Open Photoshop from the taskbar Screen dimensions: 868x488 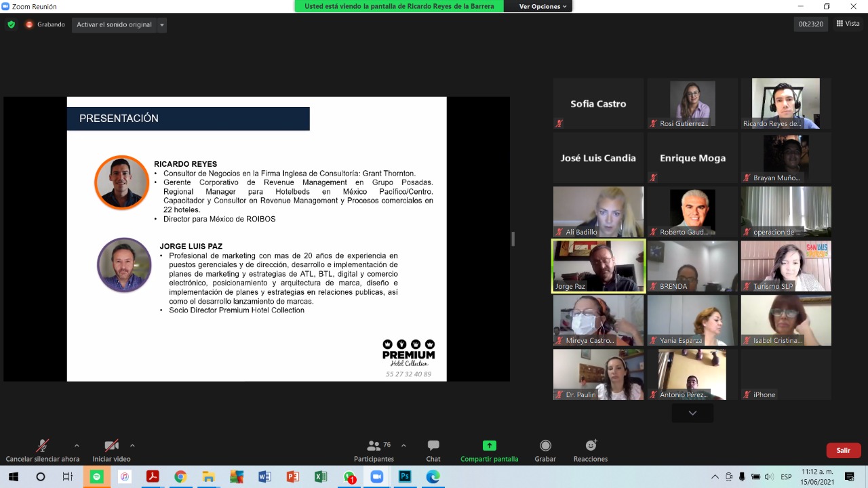(x=405, y=476)
